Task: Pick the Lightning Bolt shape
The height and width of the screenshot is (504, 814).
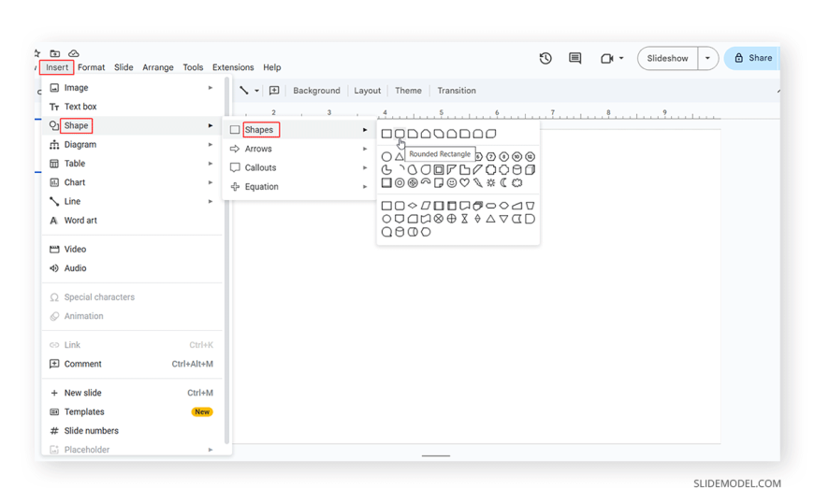Action: [x=477, y=182]
